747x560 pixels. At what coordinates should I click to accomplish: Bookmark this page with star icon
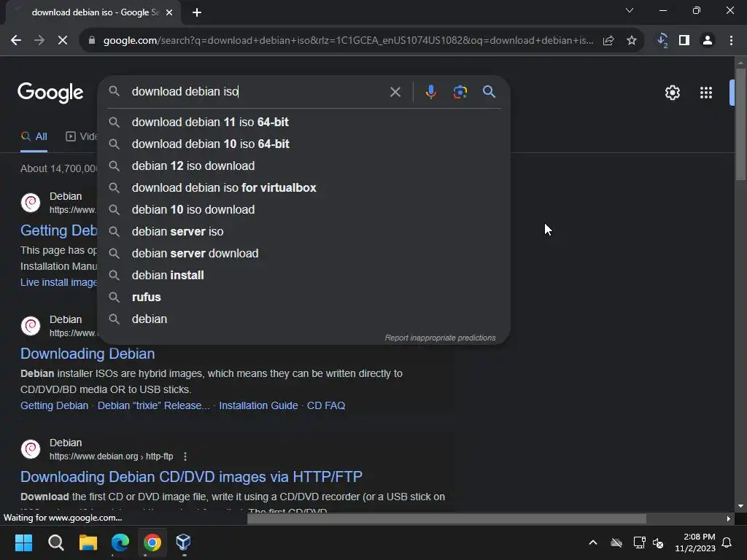pyautogui.click(x=632, y=41)
